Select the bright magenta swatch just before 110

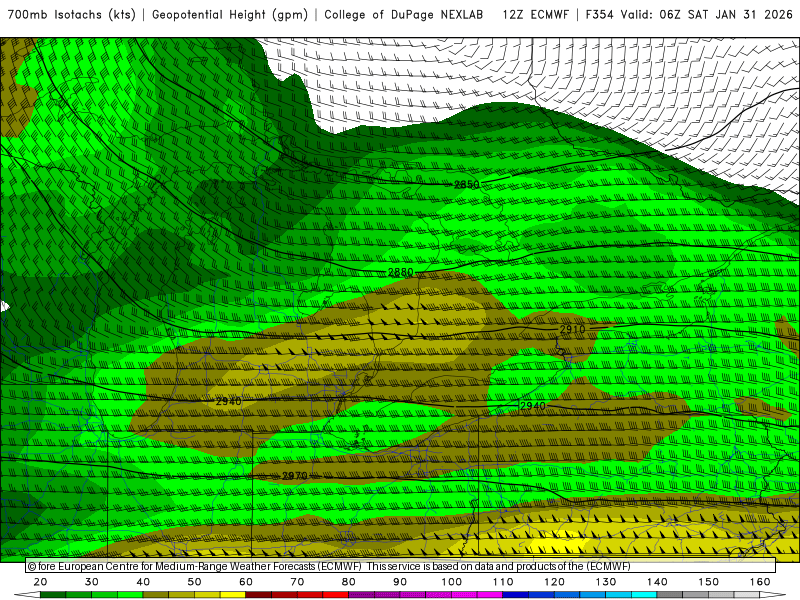click(490, 595)
